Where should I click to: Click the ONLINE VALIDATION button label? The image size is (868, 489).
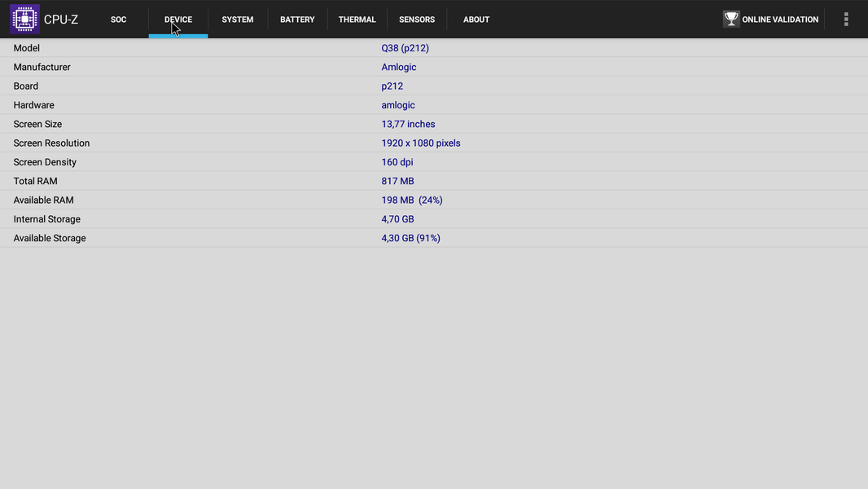point(780,20)
